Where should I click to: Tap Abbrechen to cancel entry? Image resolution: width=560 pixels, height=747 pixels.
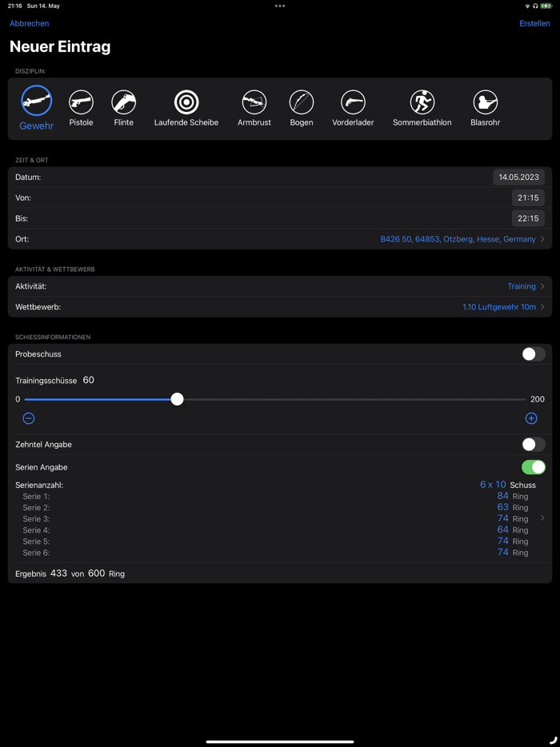pos(29,23)
